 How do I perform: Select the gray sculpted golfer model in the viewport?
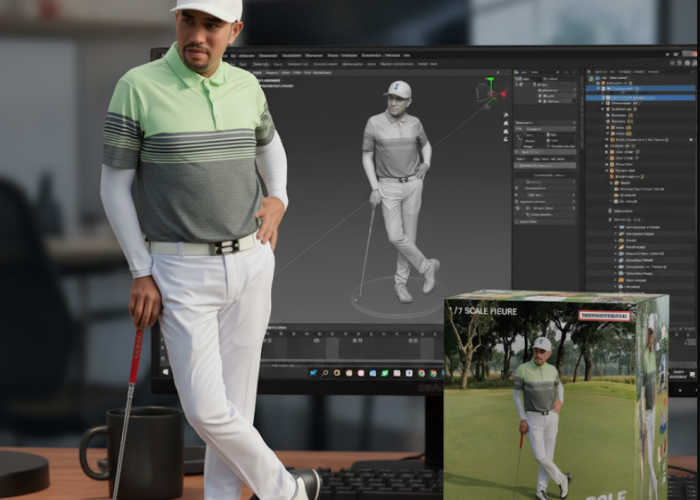point(400,188)
